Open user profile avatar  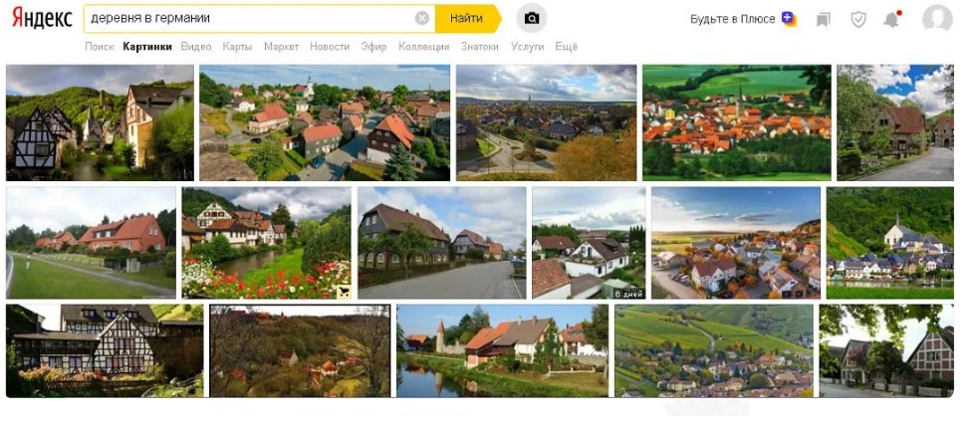click(937, 19)
